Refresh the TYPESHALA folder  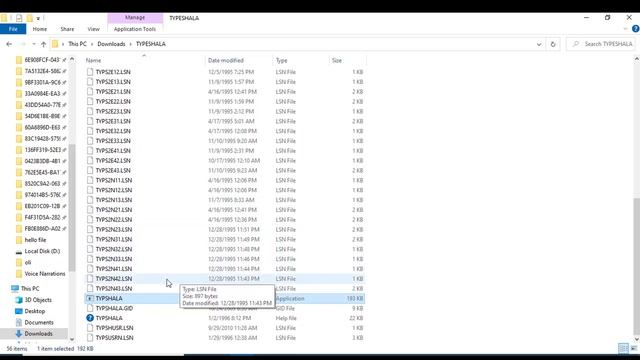tap(553, 44)
